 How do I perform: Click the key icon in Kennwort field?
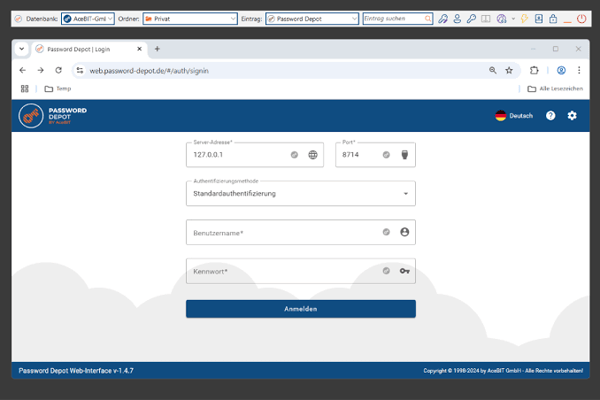(x=404, y=271)
